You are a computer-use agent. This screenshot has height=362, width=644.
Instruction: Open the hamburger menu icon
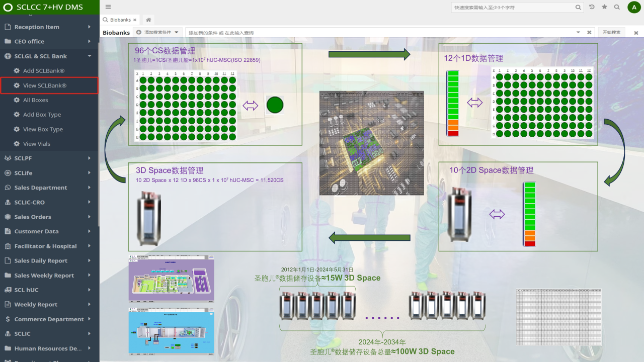(x=108, y=7)
